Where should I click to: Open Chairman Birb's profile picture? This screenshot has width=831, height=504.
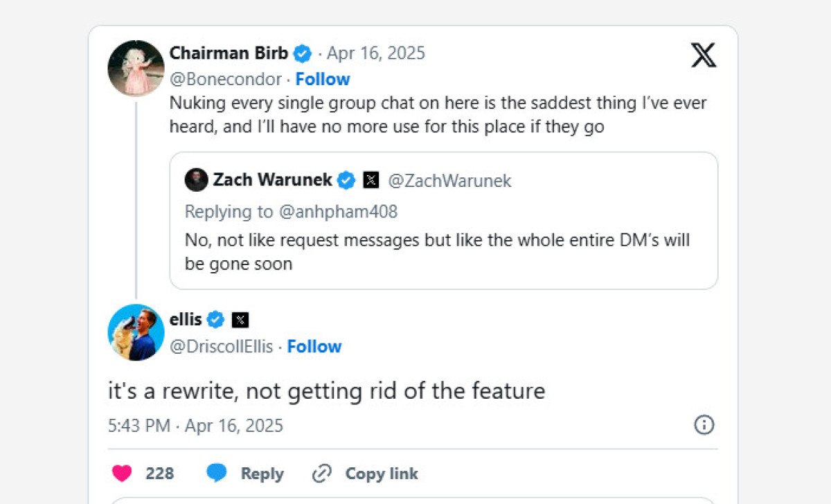136,68
